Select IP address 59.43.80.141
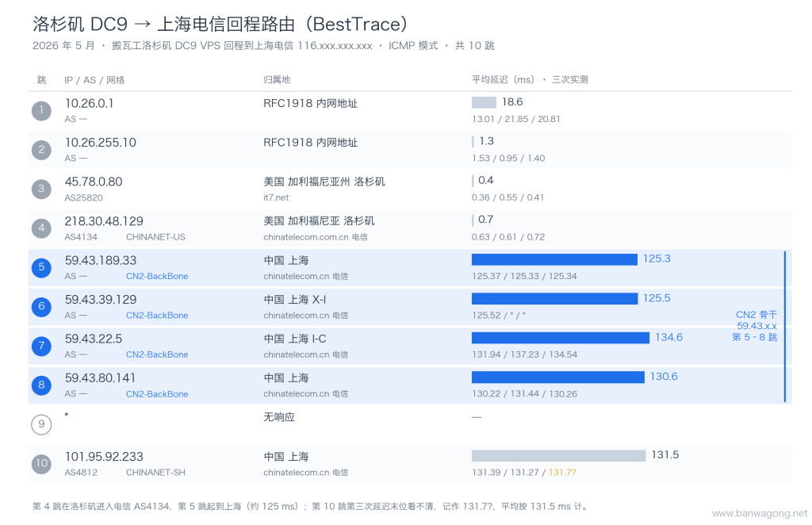This screenshot has height=525, width=812. point(100,378)
